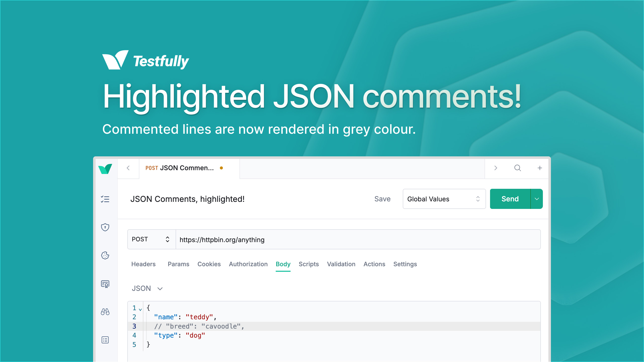This screenshot has height=362, width=644.
Task: Open the Validation tab
Action: [341, 264]
